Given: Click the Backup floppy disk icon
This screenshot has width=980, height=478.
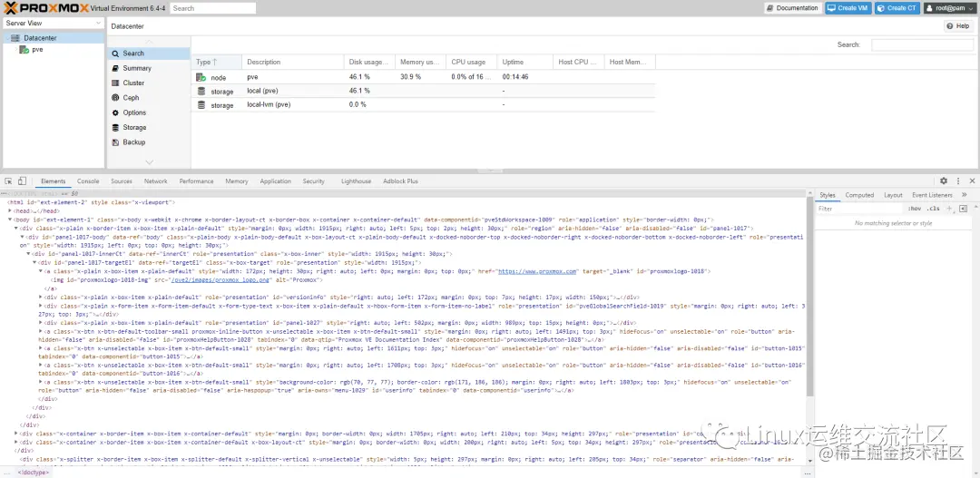Looking at the screenshot, I should [x=115, y=142].
